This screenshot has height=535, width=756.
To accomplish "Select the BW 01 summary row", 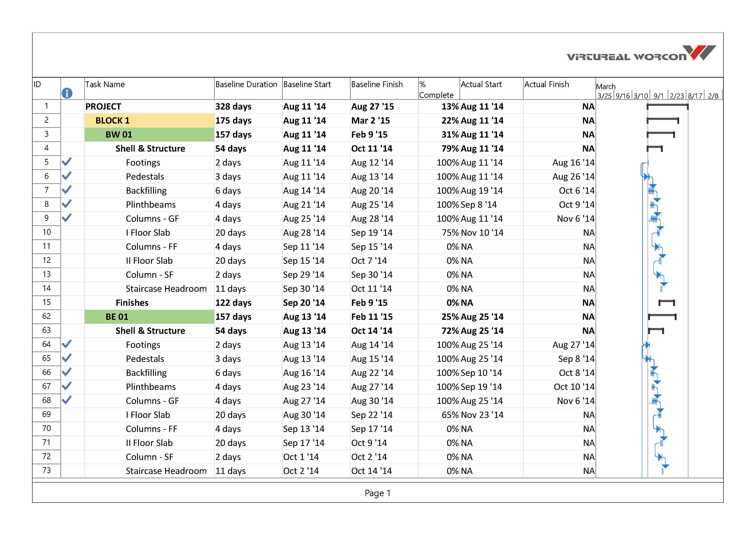I will click(119, 134).
